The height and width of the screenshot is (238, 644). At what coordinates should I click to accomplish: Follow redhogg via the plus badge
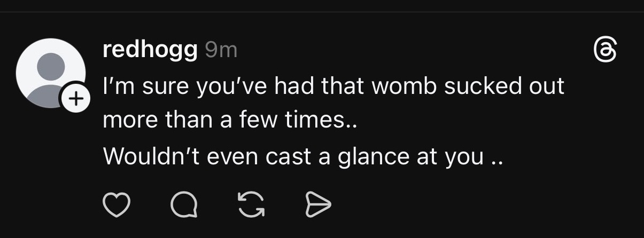[x=74, y=99]
